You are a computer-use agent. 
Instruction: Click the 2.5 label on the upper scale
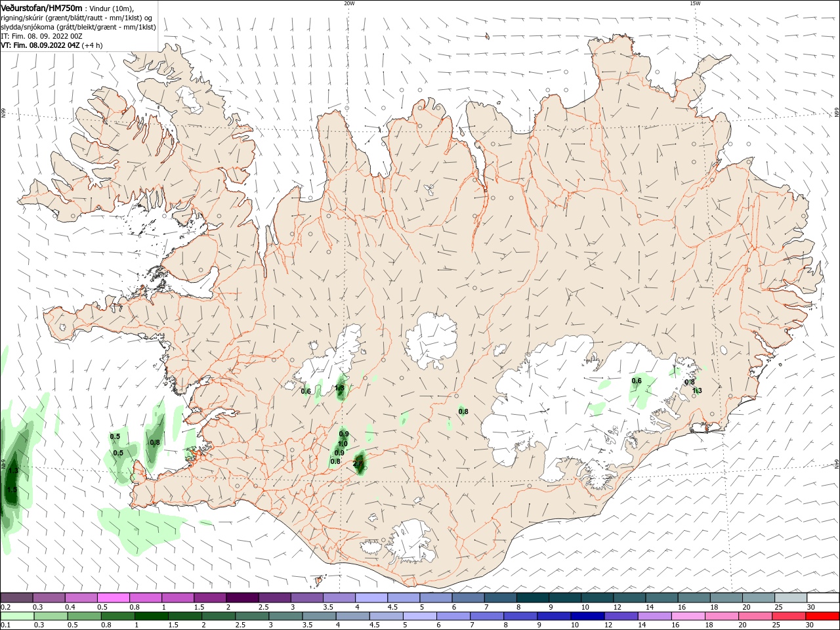pos(263,607)
